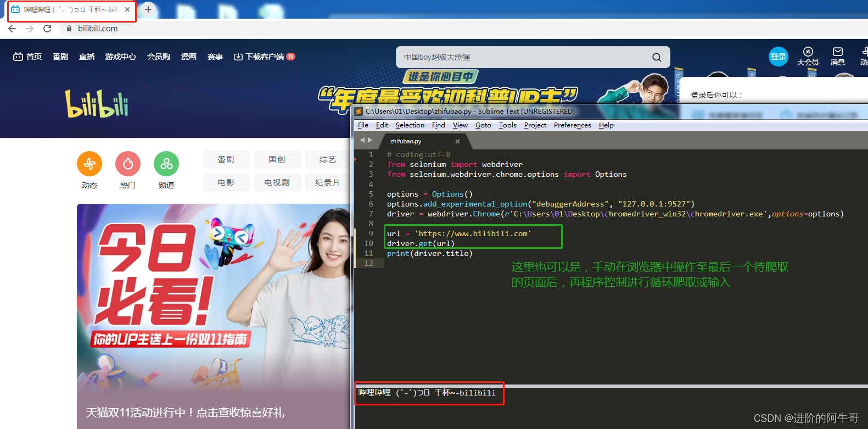Close the bilibili browser tab
Image resolution: width=868 pixels, height=429 pixels.
coord(127,9)
